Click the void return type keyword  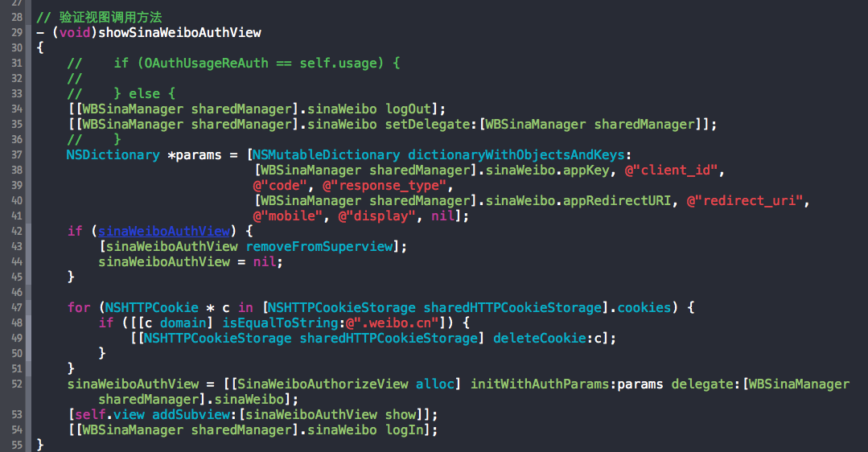[75, 33]
